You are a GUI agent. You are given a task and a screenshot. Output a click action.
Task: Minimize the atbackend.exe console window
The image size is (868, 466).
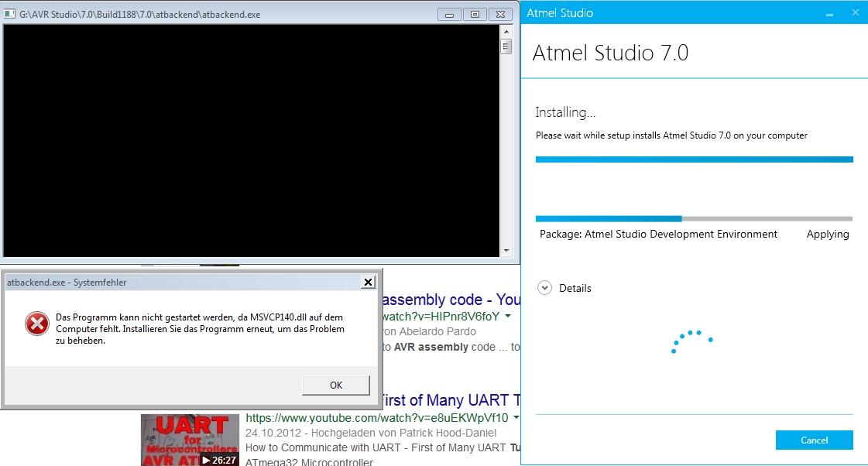(450, 15)
